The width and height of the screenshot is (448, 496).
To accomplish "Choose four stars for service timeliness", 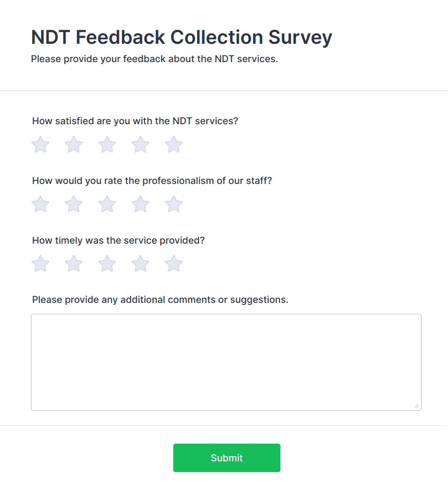I will tap(141, 263).
